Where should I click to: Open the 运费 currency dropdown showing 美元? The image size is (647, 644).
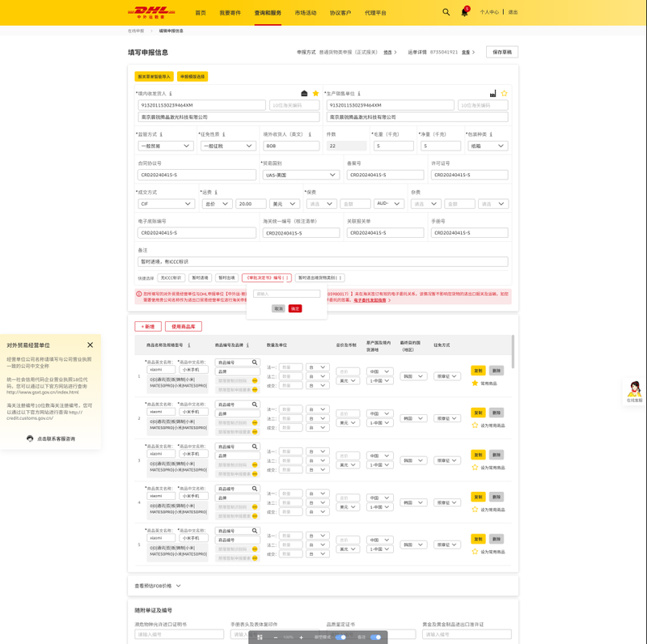[285, 204]
